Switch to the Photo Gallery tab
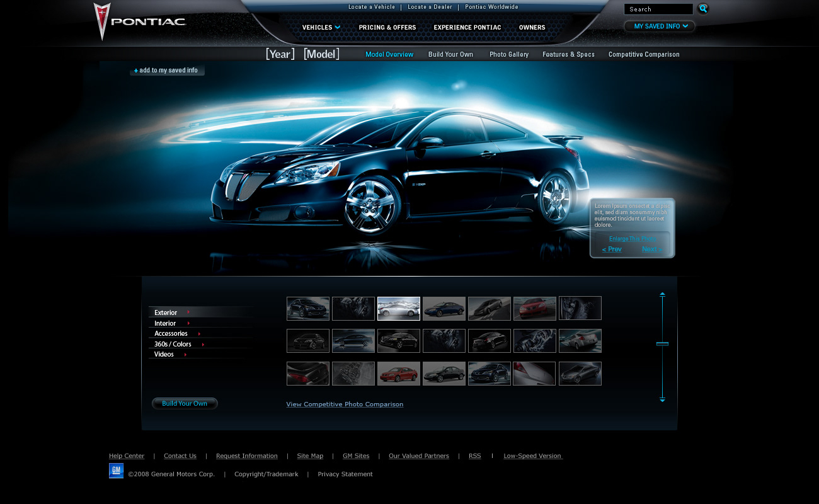819x504 pixels. pyautogui.click(x=508, y=54)
